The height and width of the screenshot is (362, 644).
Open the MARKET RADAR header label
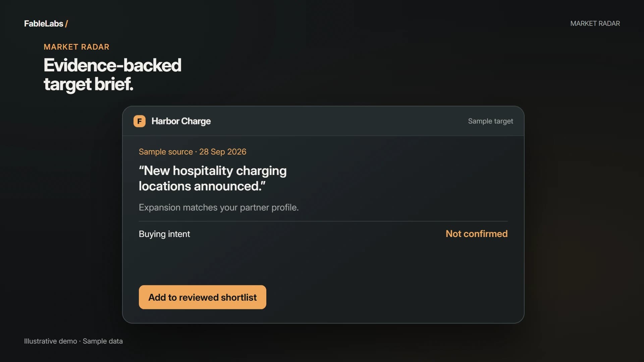[x=595, y=23]
